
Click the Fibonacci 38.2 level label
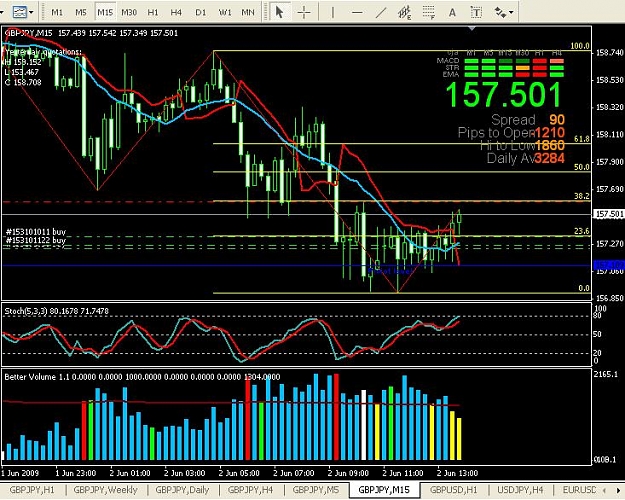point(582,196)
